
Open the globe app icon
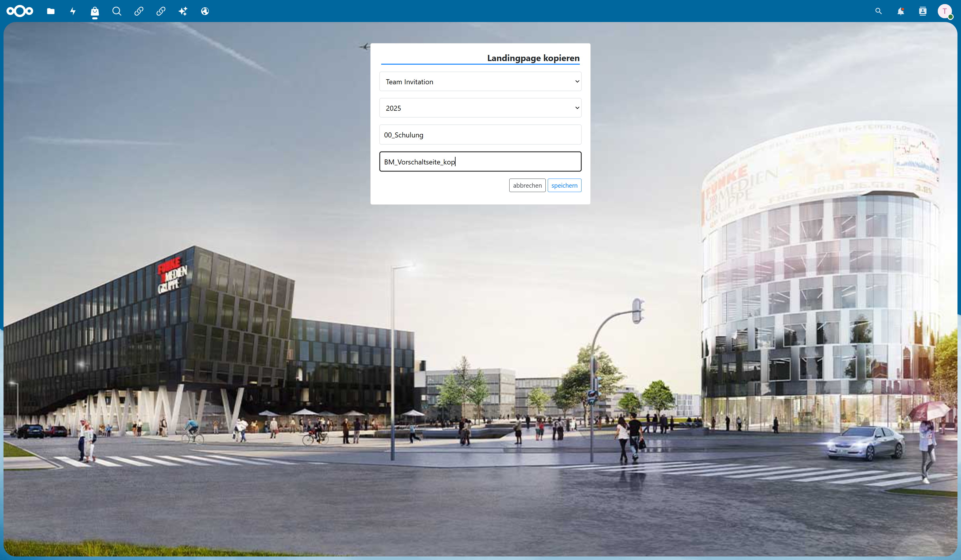(205, 11)
